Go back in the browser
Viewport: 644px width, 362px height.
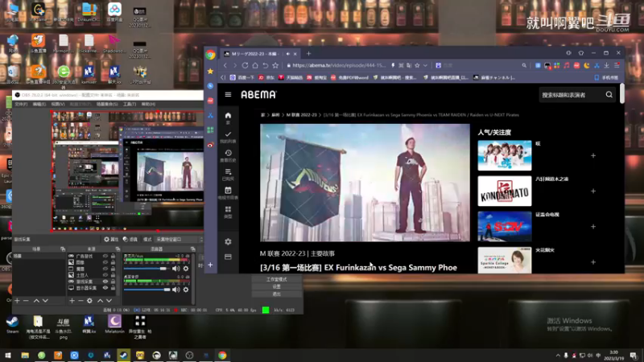point(225,65)
